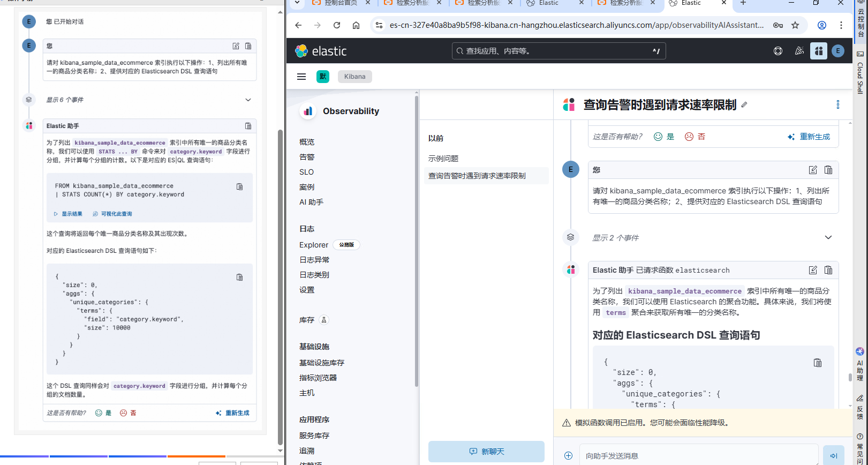Toggle the Kibana main navigation menu
This screenshot has height=465, width=868.
(x=301, y=77)
